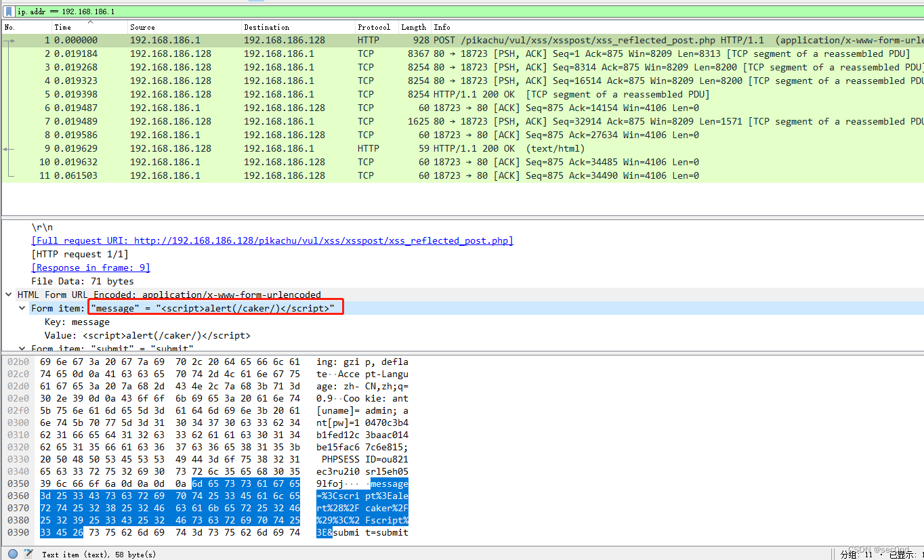Click ASCII text "%29%3C%2 Fscript%" in bytes pane
Image resolution: width=924 pixels, height=560 pixels.
(x=362, y=520)
